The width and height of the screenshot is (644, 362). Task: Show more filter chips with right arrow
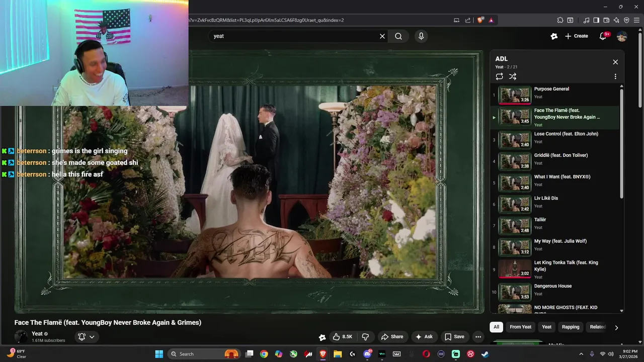[616, 327]
